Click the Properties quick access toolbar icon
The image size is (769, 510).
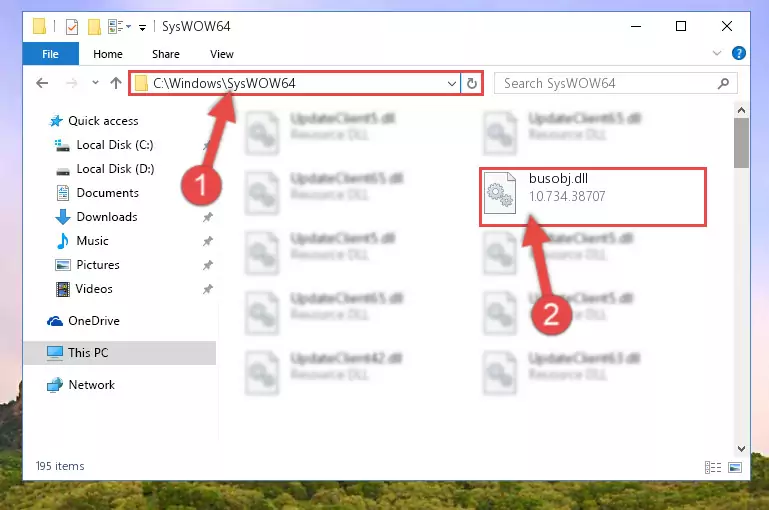tap(72, 26)
